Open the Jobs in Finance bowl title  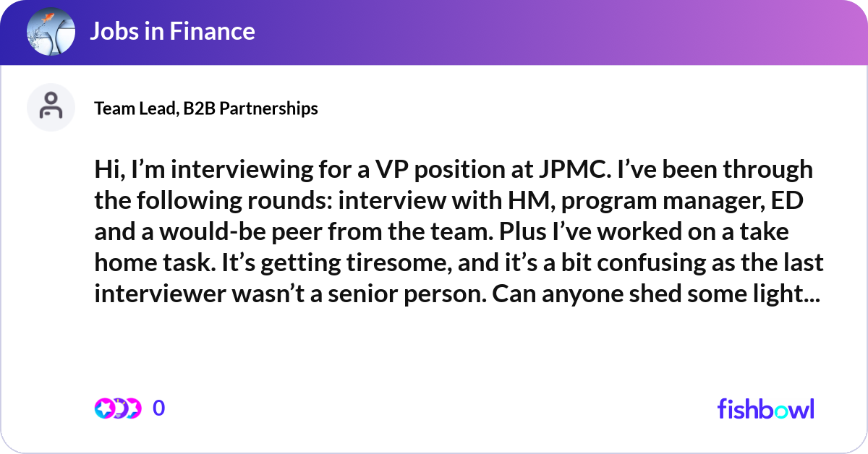click(172, 32)
